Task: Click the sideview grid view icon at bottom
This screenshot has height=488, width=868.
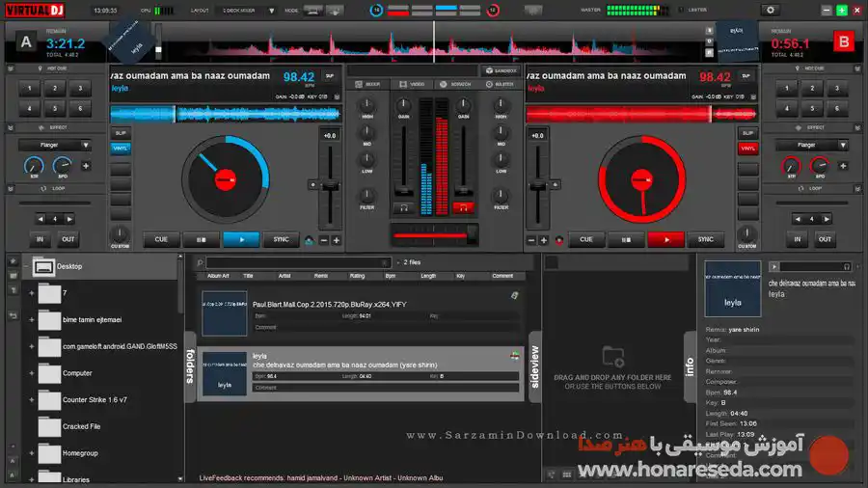Action: click(567, 474)
